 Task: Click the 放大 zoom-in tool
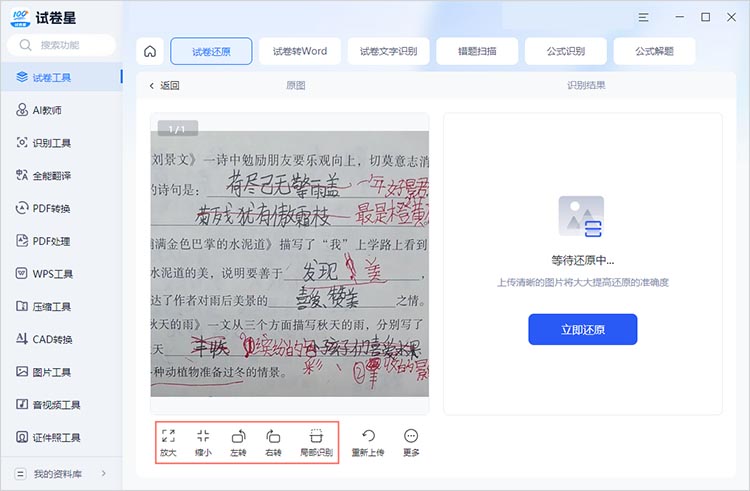(x=168, y=442)
